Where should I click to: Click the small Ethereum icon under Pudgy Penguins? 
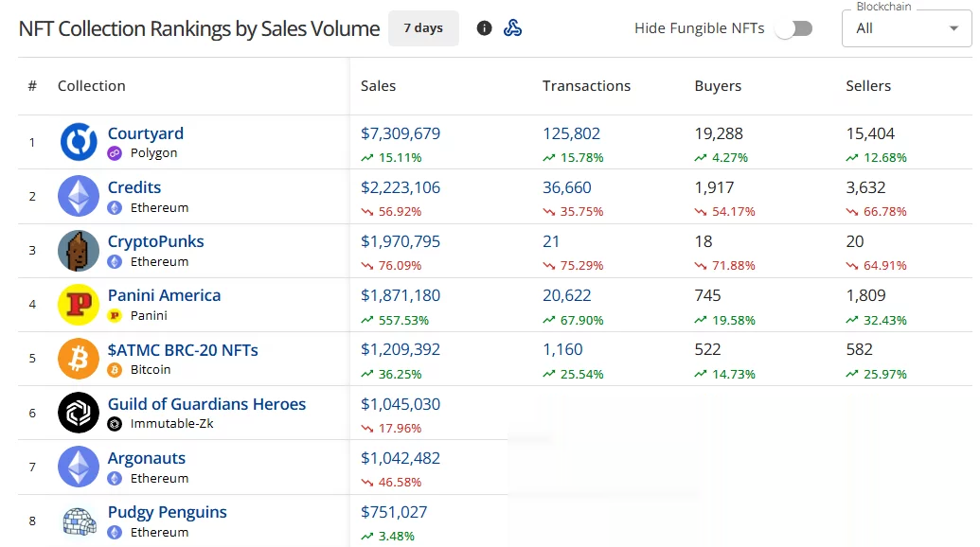115,532
